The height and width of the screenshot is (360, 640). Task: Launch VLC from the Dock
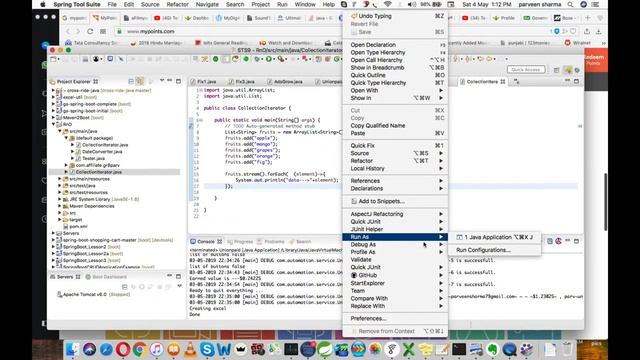click(x=190, y=349)
